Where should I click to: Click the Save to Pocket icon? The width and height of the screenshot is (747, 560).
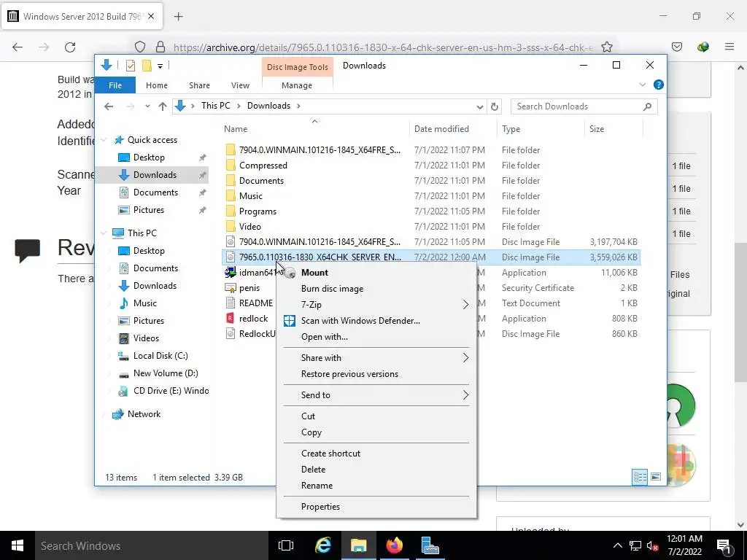click(x=677, y=47)
